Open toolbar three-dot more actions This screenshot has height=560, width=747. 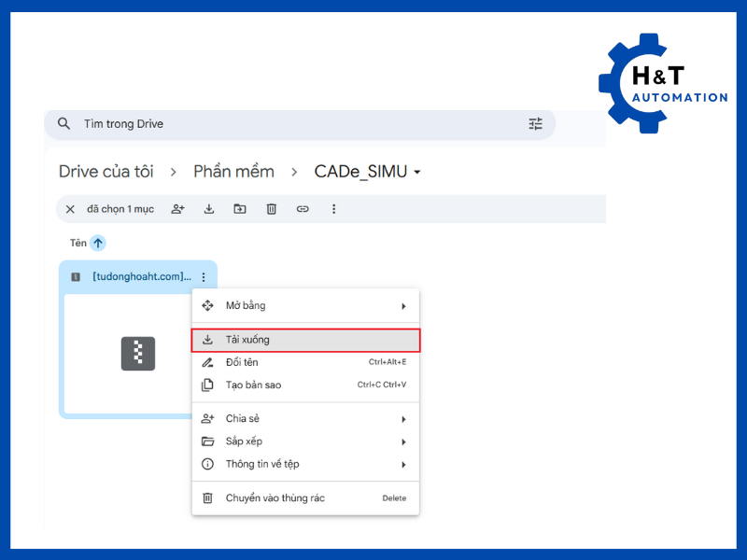pos(333,209)
